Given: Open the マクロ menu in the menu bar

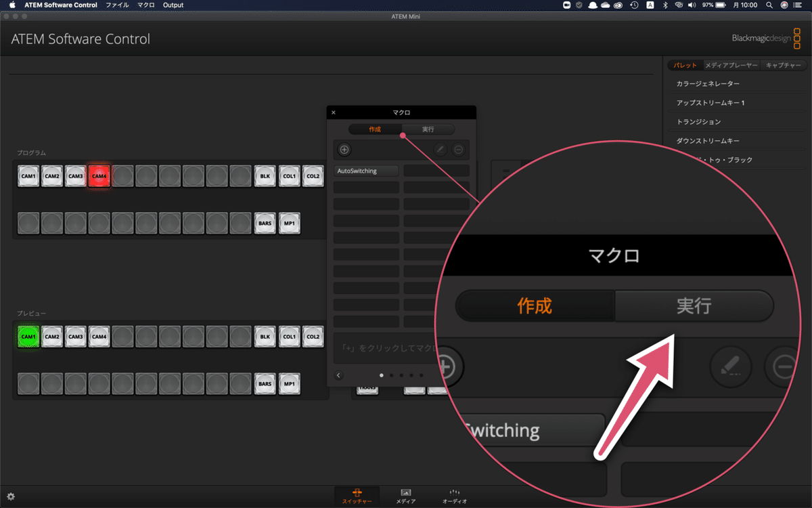Looking at the screenshot, I should click(145, 5).
